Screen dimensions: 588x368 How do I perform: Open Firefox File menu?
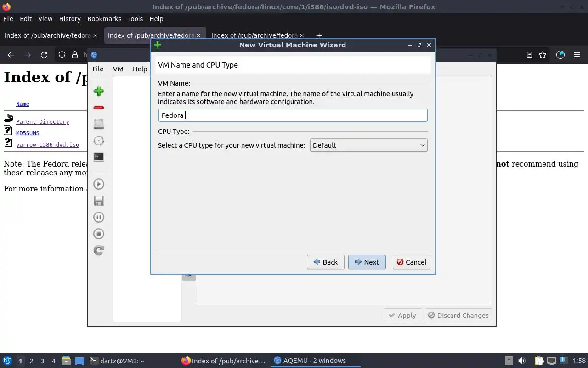[x=8, y=19]
